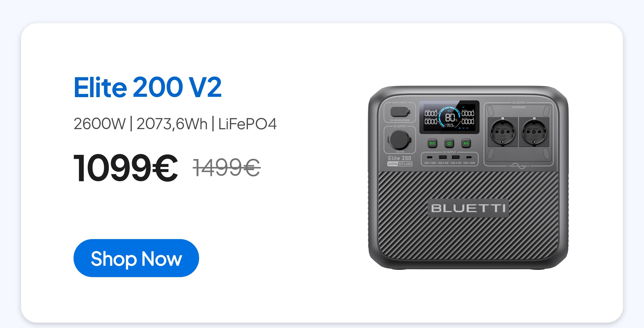Select the leftmost USB-C 100W port
Viewport: 644px width, 328px height.
(430, 157)
